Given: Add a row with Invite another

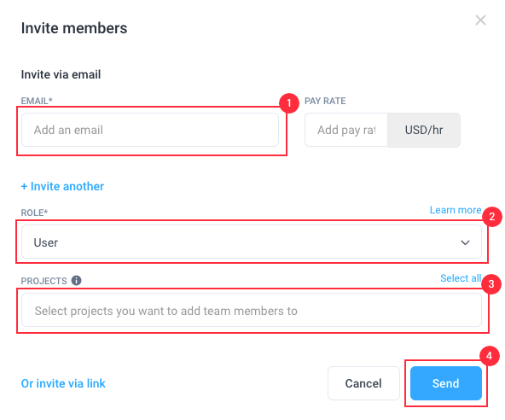Looking at the screenshot, I should (x=62, y=186).
